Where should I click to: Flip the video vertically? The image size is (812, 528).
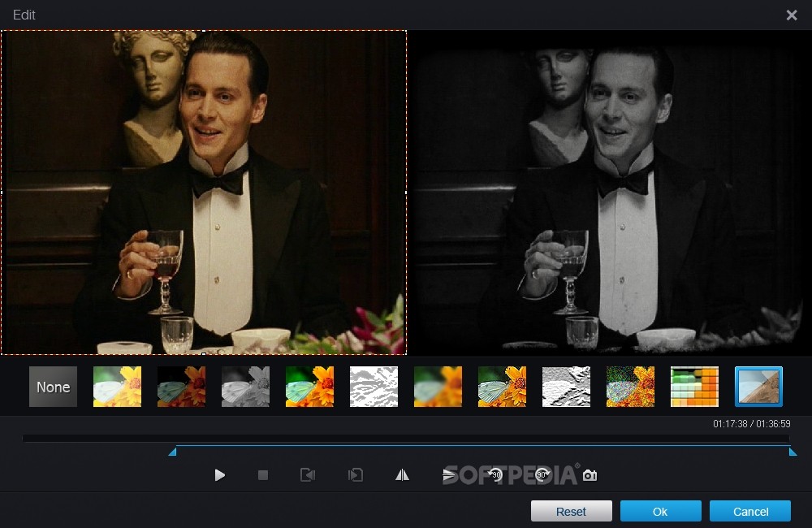coord(448,474)
